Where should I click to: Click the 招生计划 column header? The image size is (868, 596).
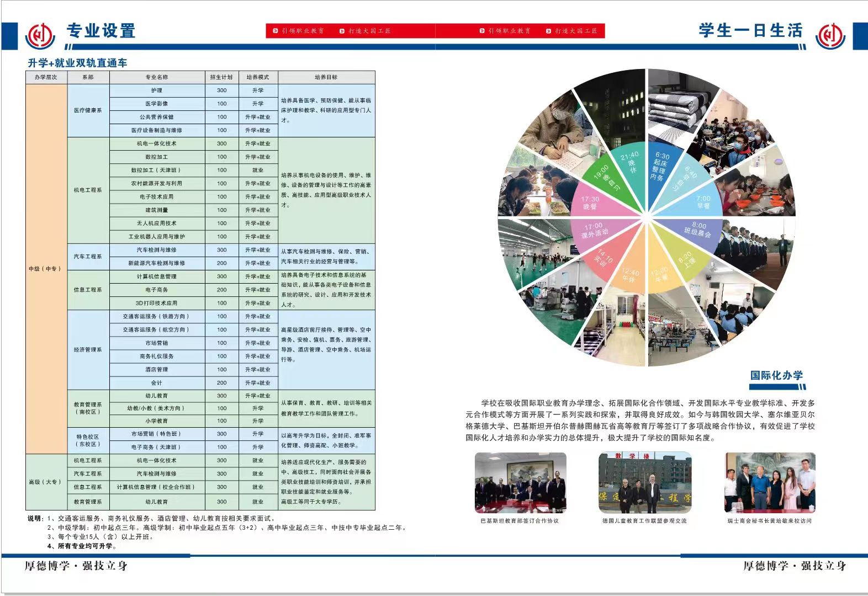(221, 77)
